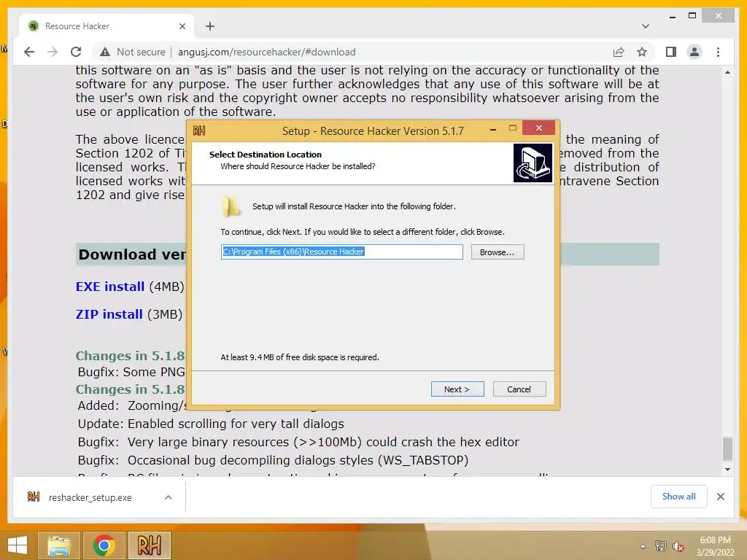The height and width of the screenshot is (560, 747).
Task: Open File Explorer from taskbar
Action: (x=58, y=545)
